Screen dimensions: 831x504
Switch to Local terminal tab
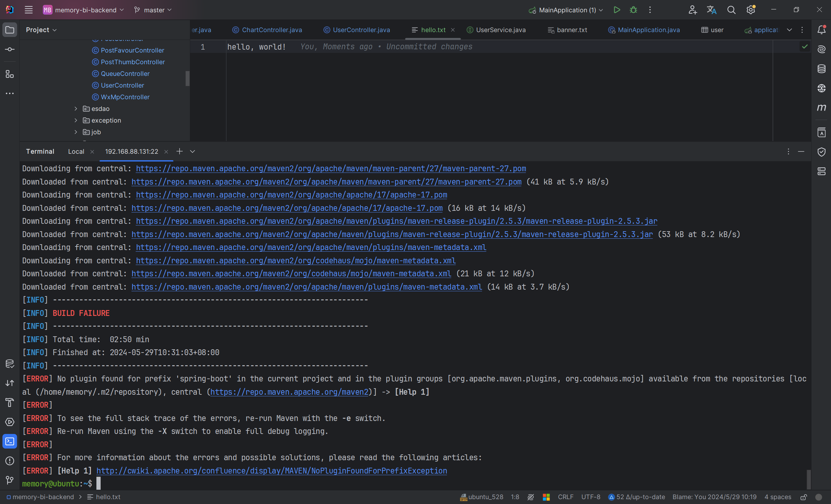tap(76, 151)
